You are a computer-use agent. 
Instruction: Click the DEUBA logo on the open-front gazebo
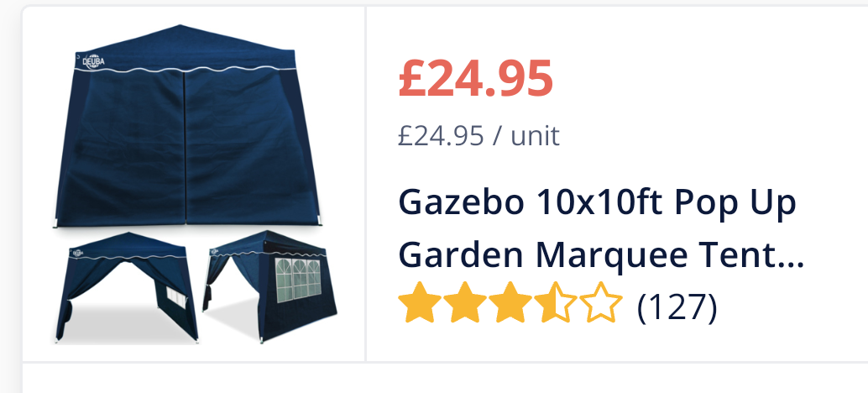[77, 254]
